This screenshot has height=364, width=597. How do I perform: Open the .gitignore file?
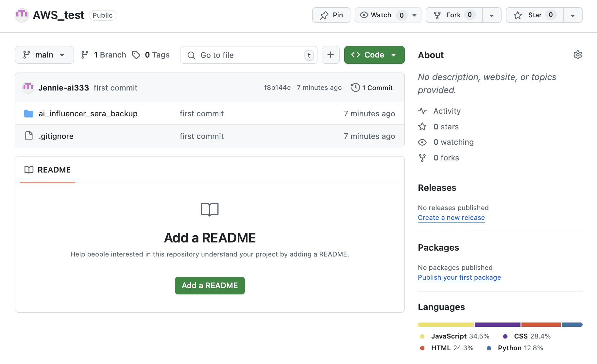(x=56, y=136)
